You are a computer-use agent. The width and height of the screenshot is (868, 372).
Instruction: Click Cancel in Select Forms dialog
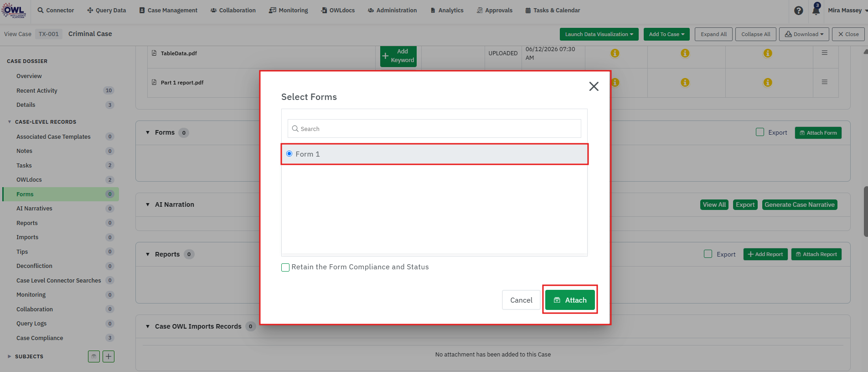pos(521,300)
